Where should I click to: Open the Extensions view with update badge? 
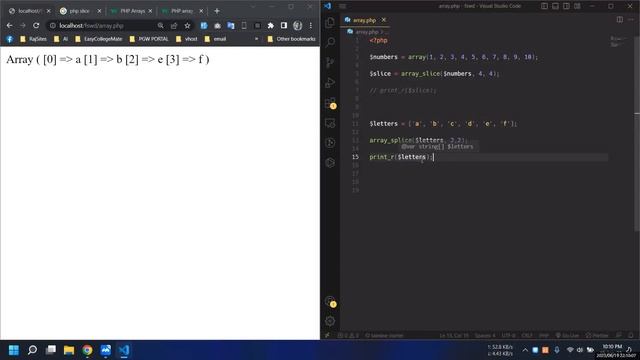pos(330,103)
